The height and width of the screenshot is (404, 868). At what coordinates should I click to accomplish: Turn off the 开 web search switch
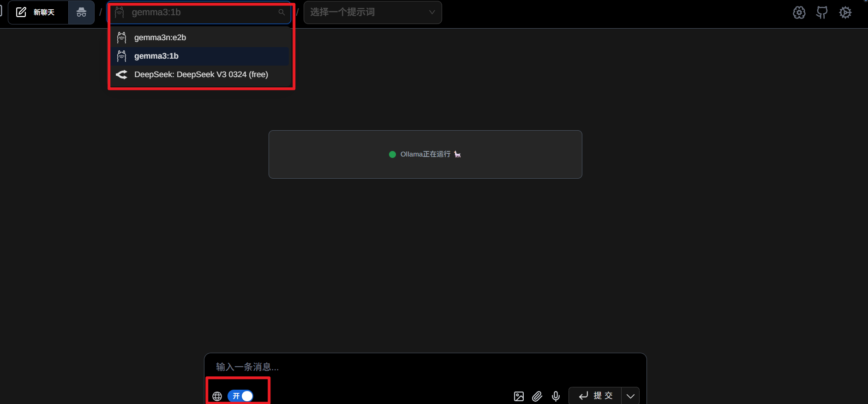[240, 396]
